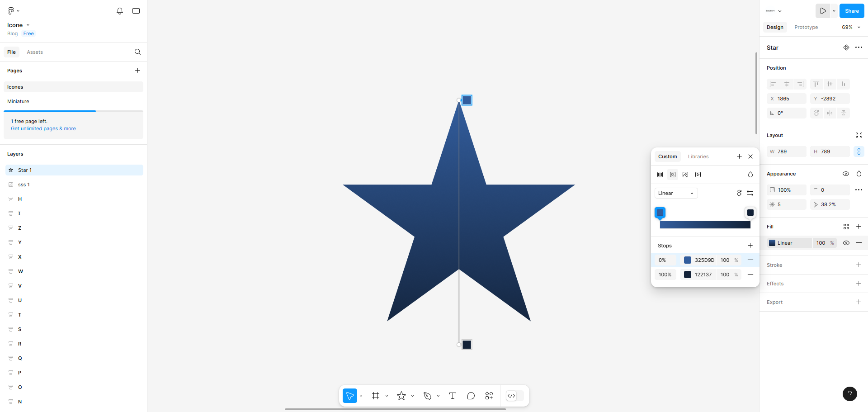Image resolution: width=868 pixels, height=412 pixels.
Task: Open the search magnifier in File panel
Action: point(137,52)
